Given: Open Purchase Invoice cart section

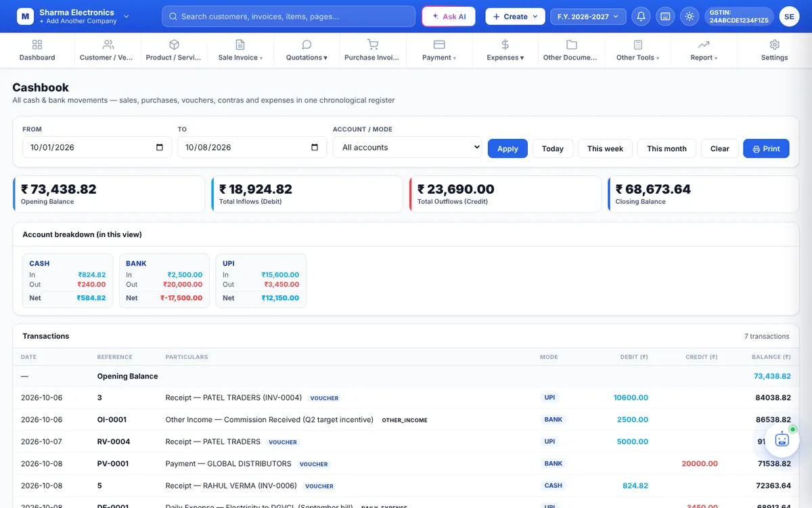Looking at the screenshot, I should (x=372, y=50).
